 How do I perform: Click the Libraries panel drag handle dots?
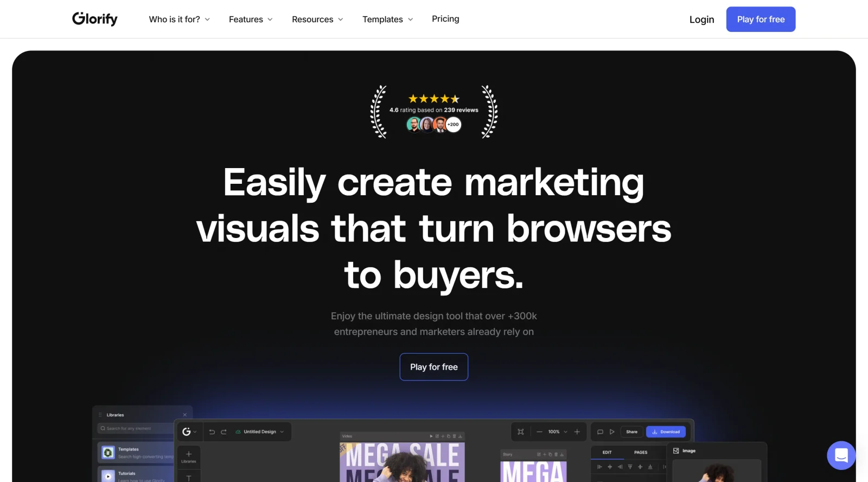click(100, 415)
